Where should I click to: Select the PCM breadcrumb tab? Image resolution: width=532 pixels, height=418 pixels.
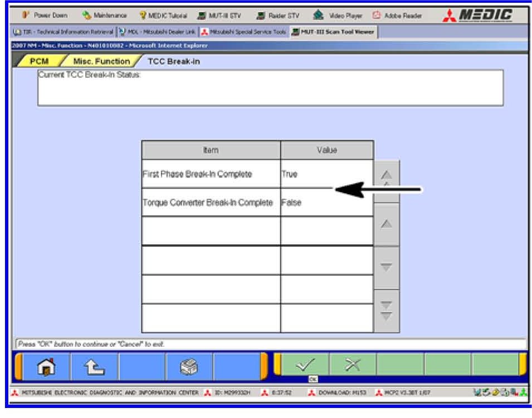39,61
